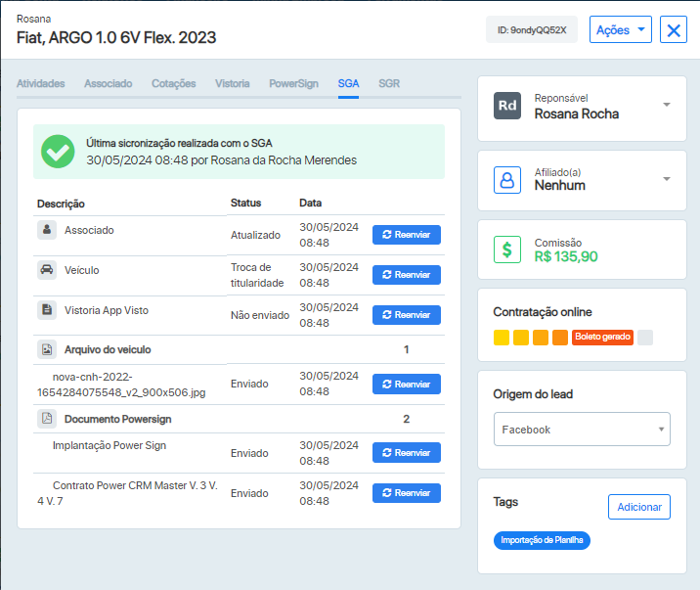The image size is (700, 590).
Task: Click the Status column header
Action: point(245,203)
